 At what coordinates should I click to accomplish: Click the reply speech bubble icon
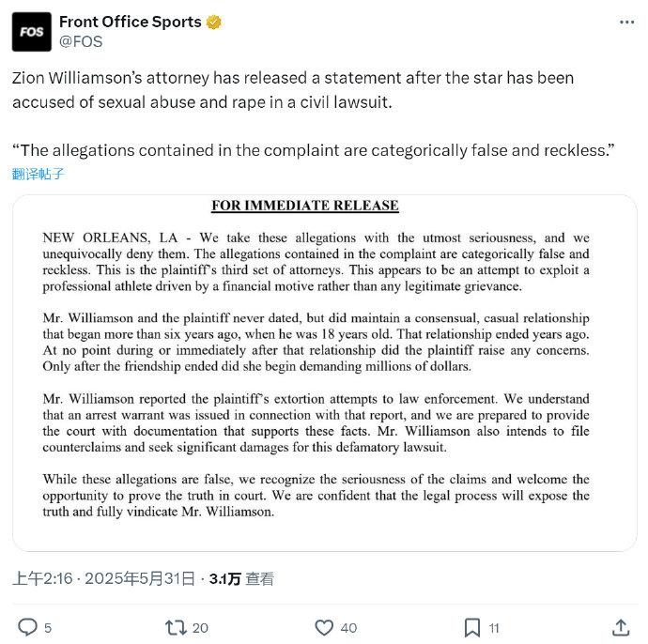tap(27, 627)
